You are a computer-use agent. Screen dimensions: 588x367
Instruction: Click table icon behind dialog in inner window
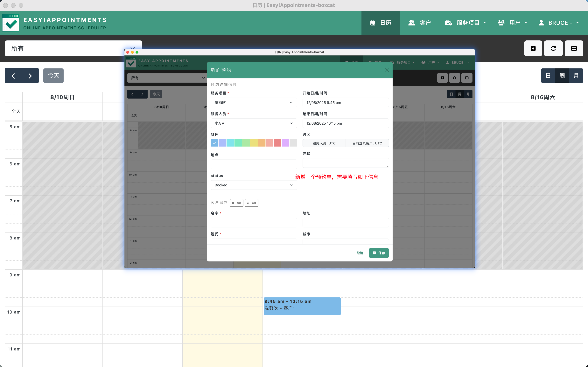[467, 78]
